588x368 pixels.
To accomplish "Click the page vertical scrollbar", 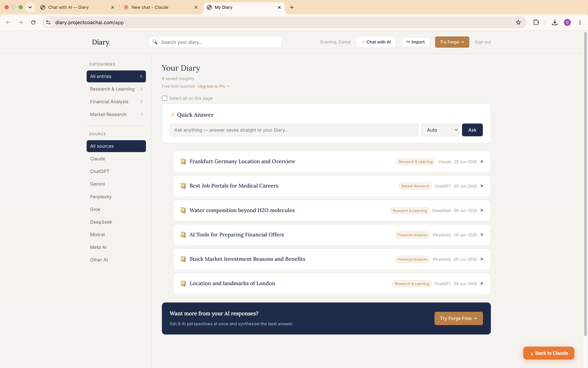I will [585, 184].
